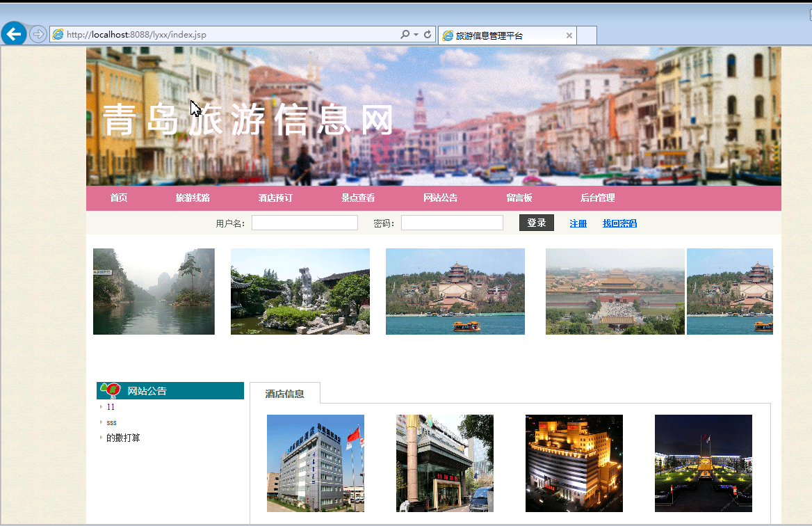812x526 pixels.
Task: Click the browser back arrow button
Action: [x=14, y=33]
